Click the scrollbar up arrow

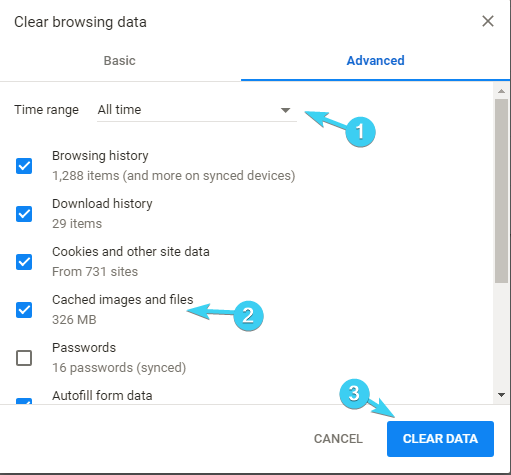[x=501, y=91]
